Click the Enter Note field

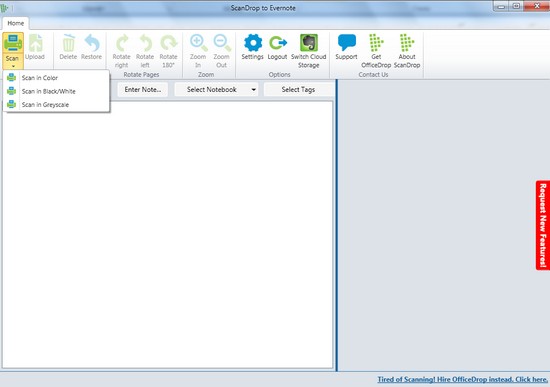coord(143,89)
